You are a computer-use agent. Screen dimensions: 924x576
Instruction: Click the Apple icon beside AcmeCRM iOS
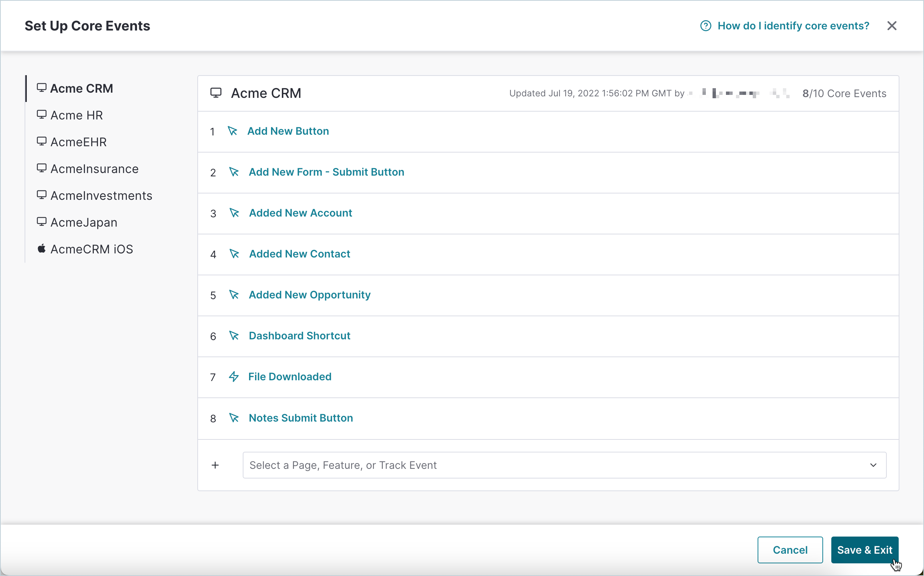42,249
